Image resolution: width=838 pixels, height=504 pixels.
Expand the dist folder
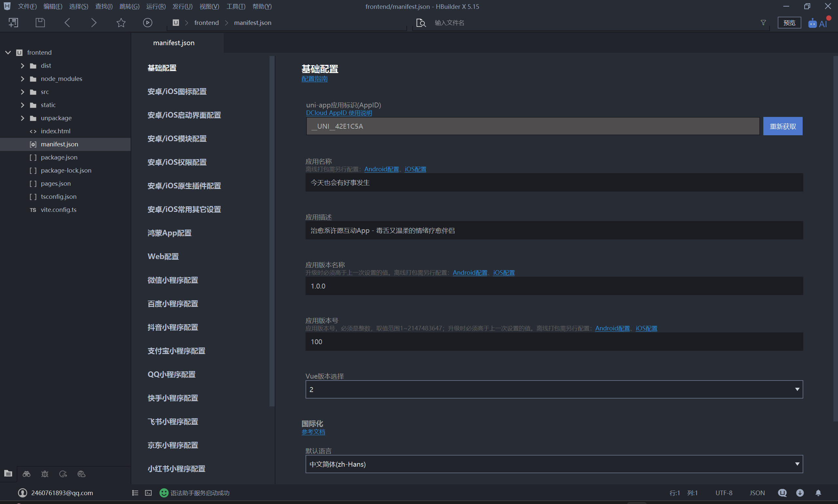(22, 65)
